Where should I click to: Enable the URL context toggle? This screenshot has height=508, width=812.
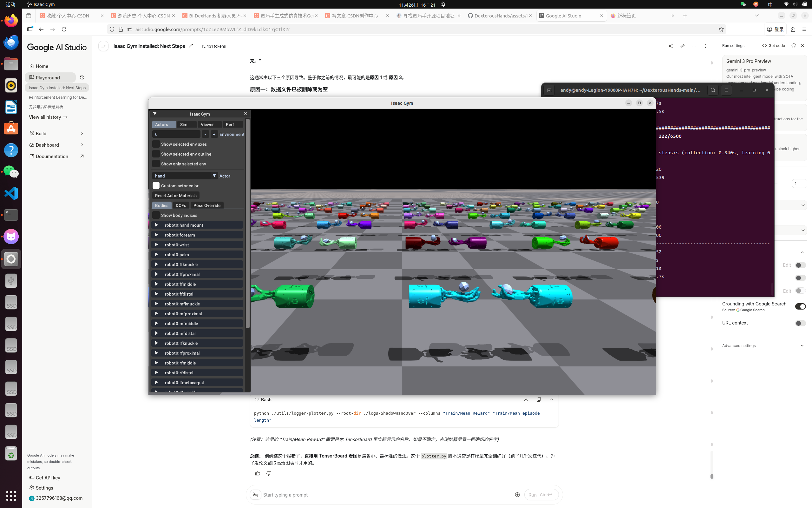click(800, 323)
